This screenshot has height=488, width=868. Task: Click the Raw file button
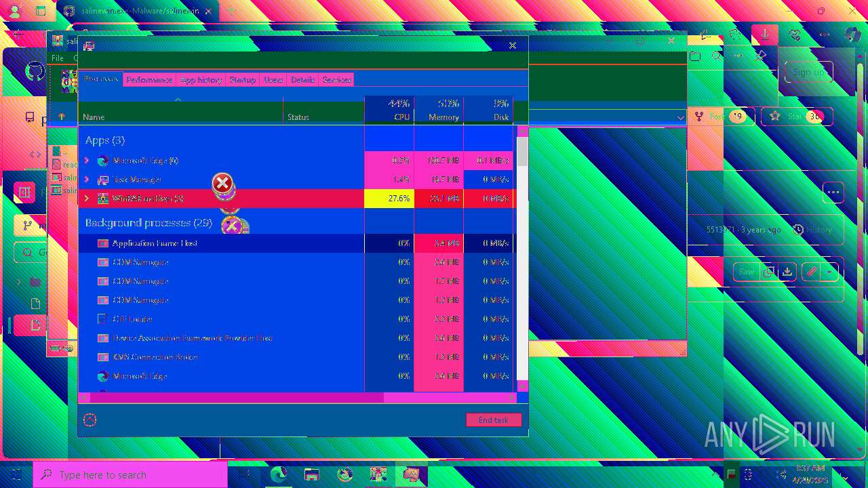pos(747,272)
